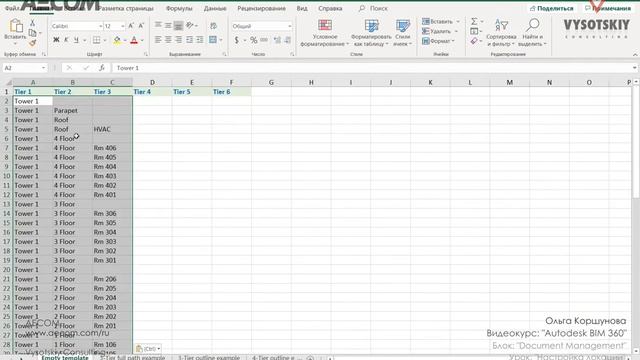Screen dimensions: 640x360
Task: Select cell with 'HVAC'
Action: tap(112, 129)
